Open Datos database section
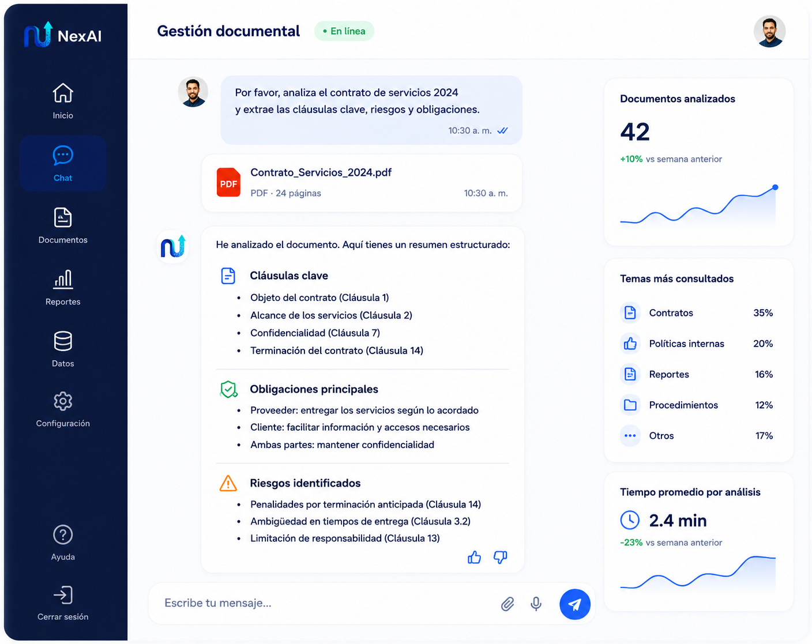 [x=63, y=349]
